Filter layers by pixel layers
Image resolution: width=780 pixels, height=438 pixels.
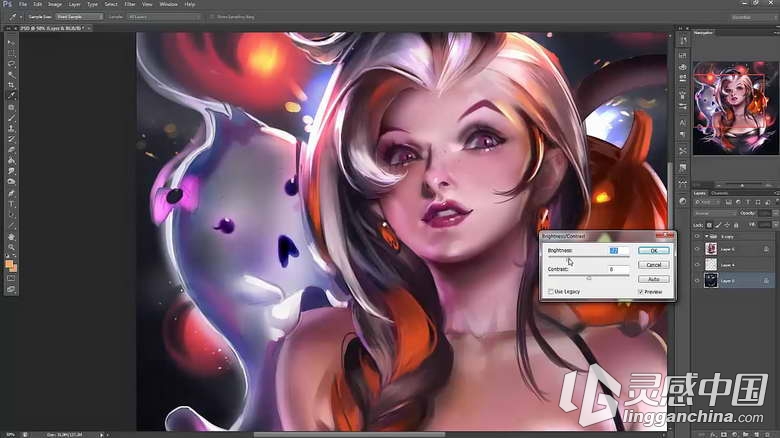(728, 202)
